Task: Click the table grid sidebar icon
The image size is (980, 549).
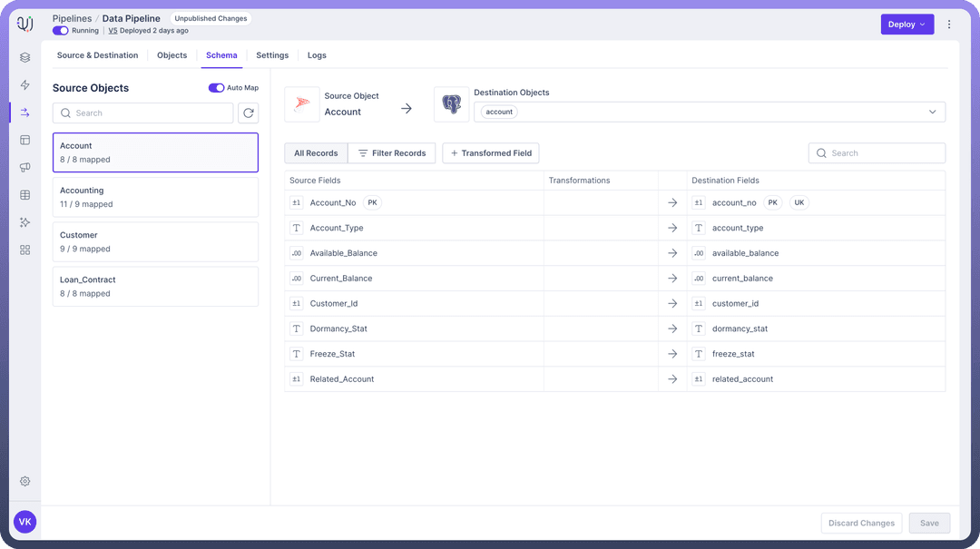Action: 25,195
